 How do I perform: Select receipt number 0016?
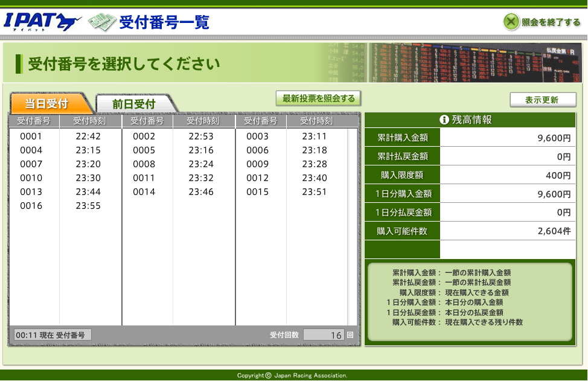point(31,206)
